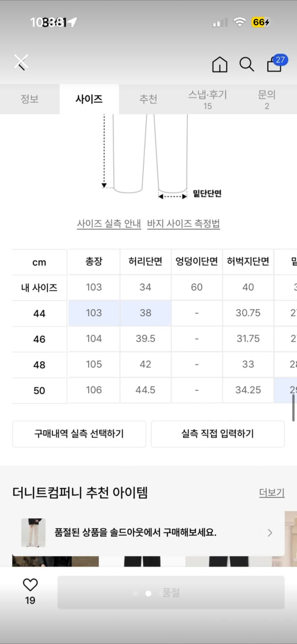Open the 추천 tab

[148, 99]
